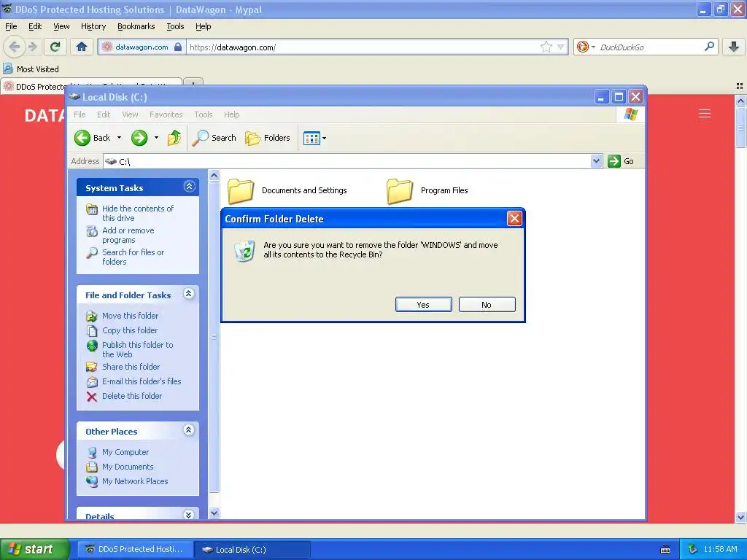Switch to DDoS Protected Hosting taskbar item
The width and height of the screenshot is (747, 560).
click(x=135, y=549)
